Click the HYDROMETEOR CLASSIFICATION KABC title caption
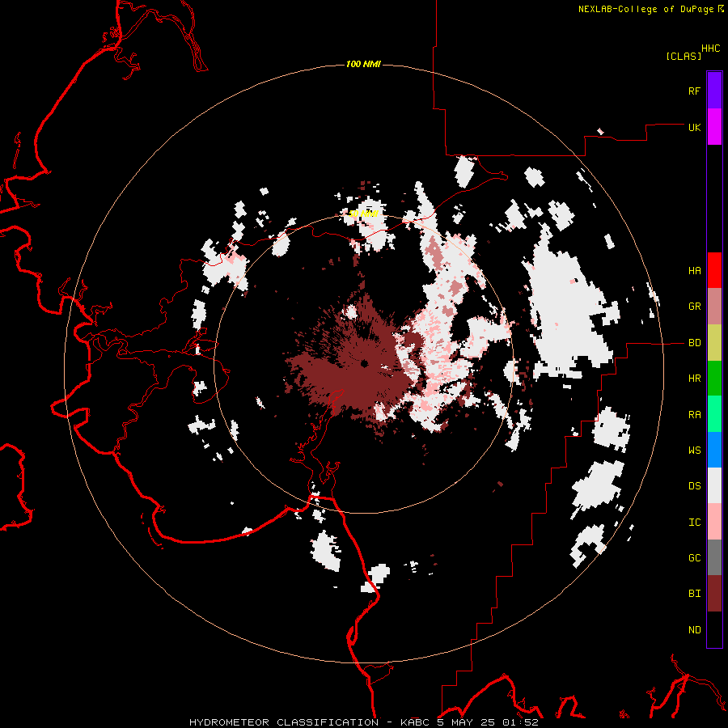The width and height of the screenshot is (728, 728). coord(364,722)
